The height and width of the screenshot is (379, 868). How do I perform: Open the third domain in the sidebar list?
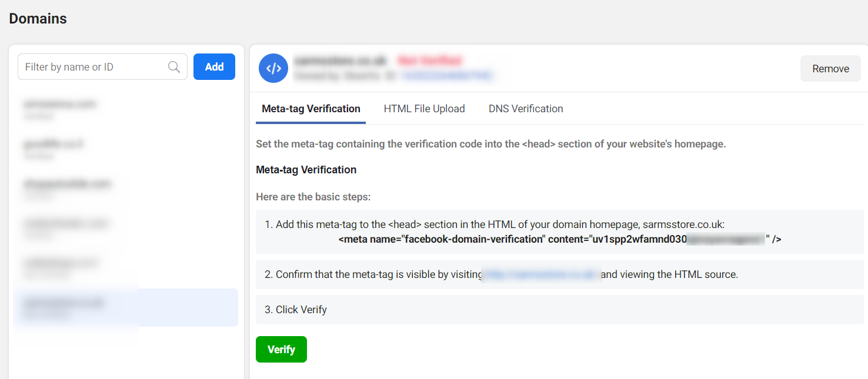[67, 188]
